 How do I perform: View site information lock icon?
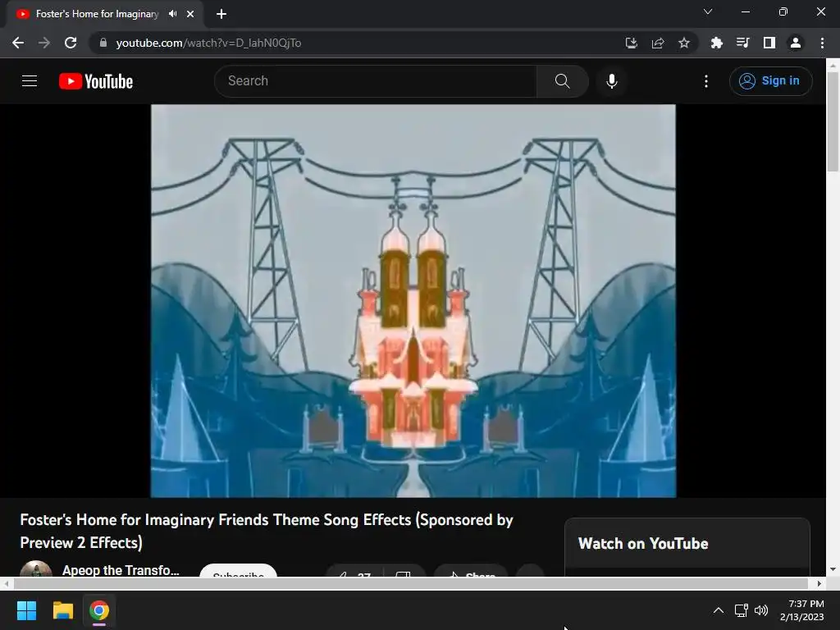tap(103, 43)
